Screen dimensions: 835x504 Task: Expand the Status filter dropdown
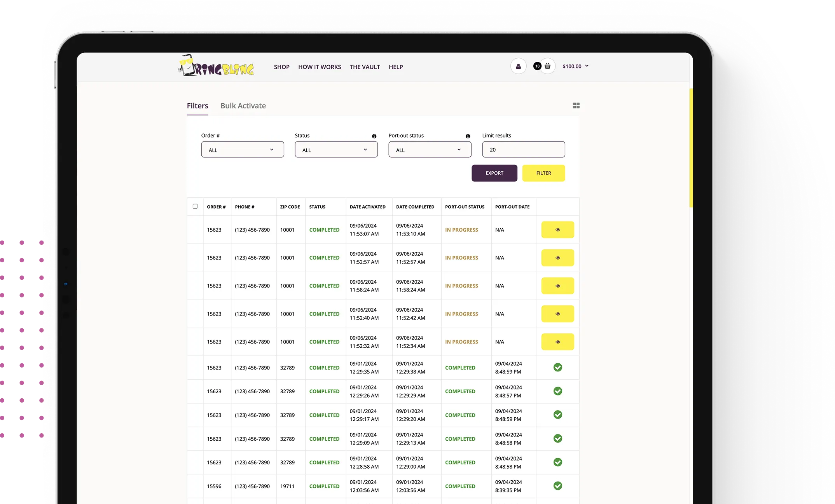[x=336, y=149]
